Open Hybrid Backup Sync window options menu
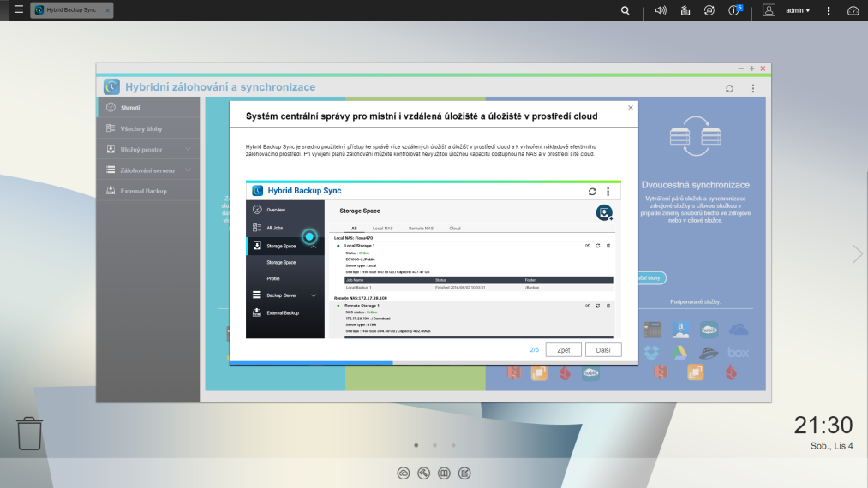The height and width of the screenshot is (488, 868). point(753,88)
